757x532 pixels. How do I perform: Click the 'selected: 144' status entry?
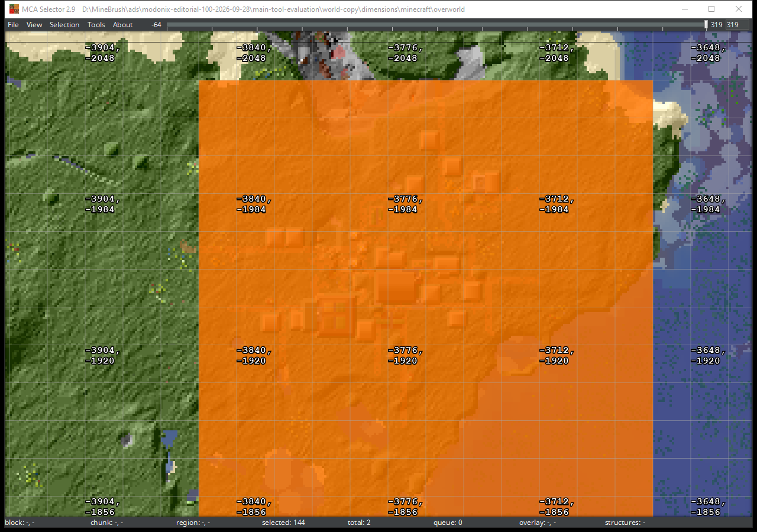click(x=284, y=523)
